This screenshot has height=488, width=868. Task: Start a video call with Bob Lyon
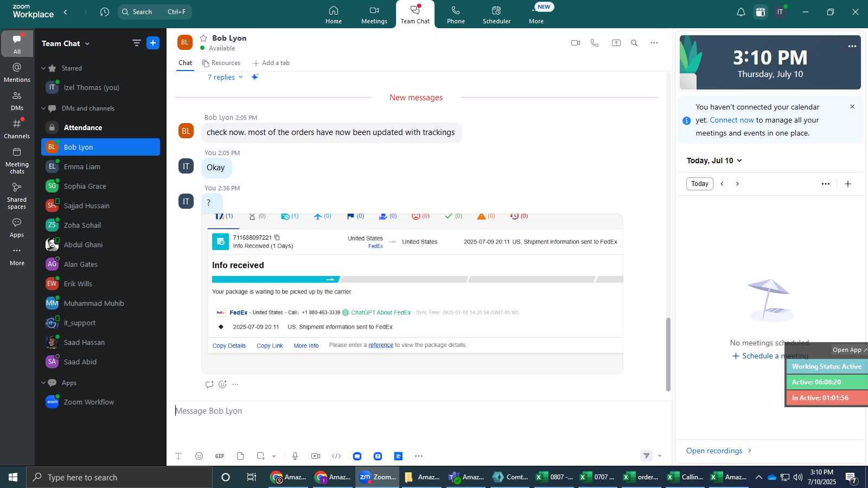tap(576, 43)
